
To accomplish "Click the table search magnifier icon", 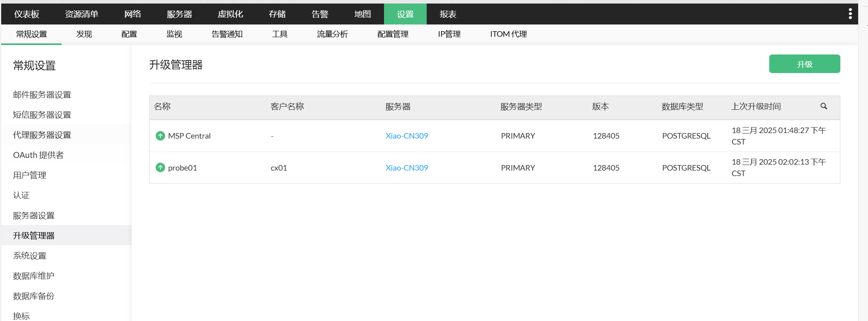I will (x=823, y=106).
